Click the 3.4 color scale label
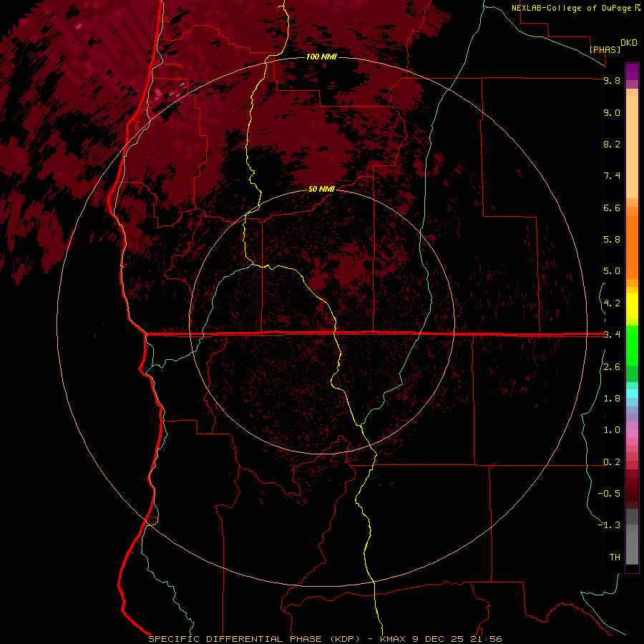The image size is (644, 644). pyautogui.click(x=612, y=335)
